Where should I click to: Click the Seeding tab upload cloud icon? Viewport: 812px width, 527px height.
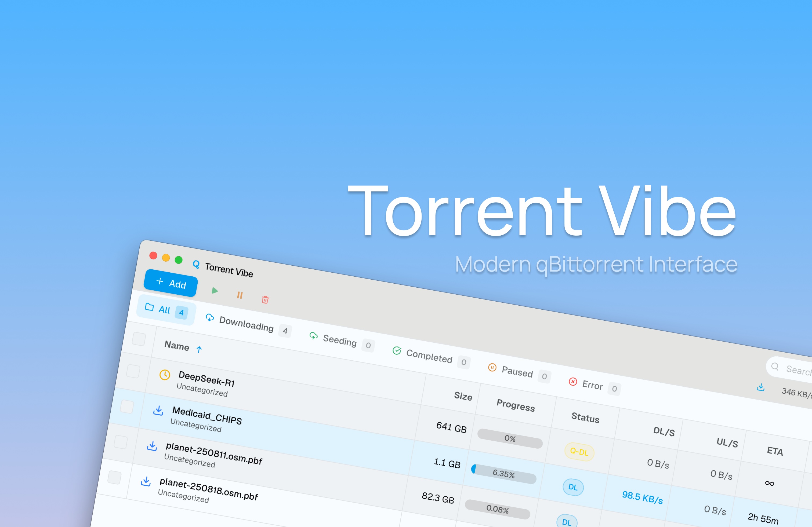click(314, 336)
